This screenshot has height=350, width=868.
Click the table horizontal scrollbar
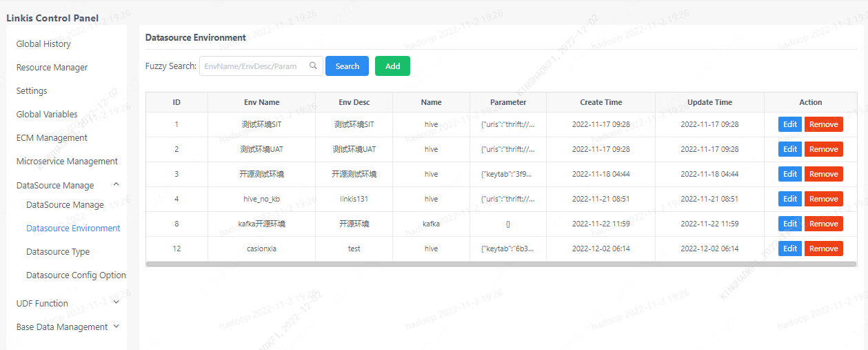point(501,264)
